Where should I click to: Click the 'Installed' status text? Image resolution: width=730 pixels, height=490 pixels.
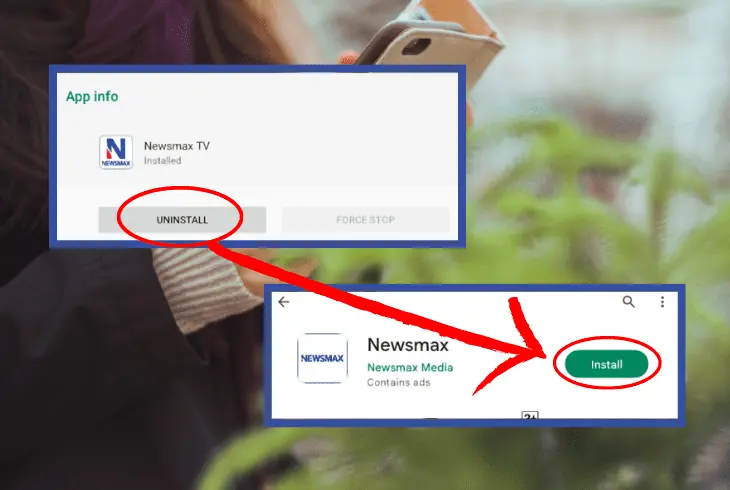click(x=162, y=161)
